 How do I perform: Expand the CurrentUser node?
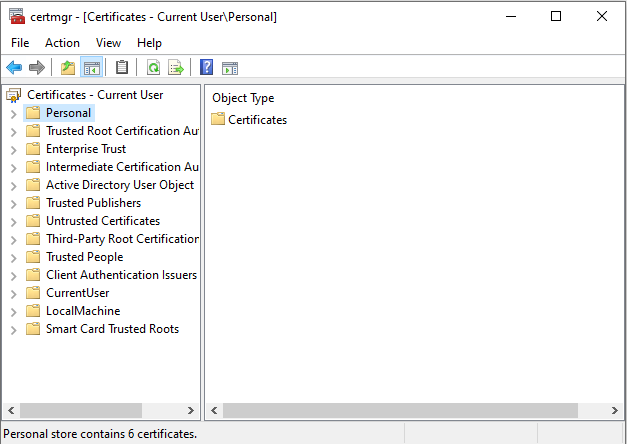pyautogui.click(x=14, y=294)
